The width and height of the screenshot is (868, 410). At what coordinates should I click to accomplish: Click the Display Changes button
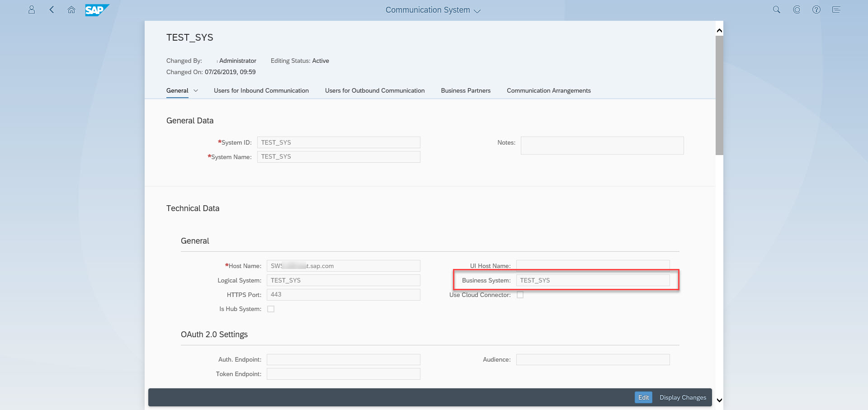click(x=683, y=397)
